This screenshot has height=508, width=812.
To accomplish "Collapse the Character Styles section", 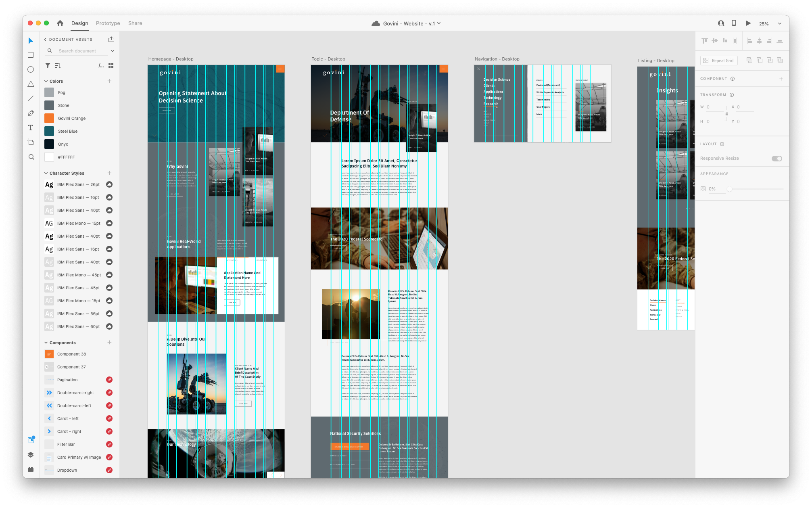I will (x=46, y=173).
